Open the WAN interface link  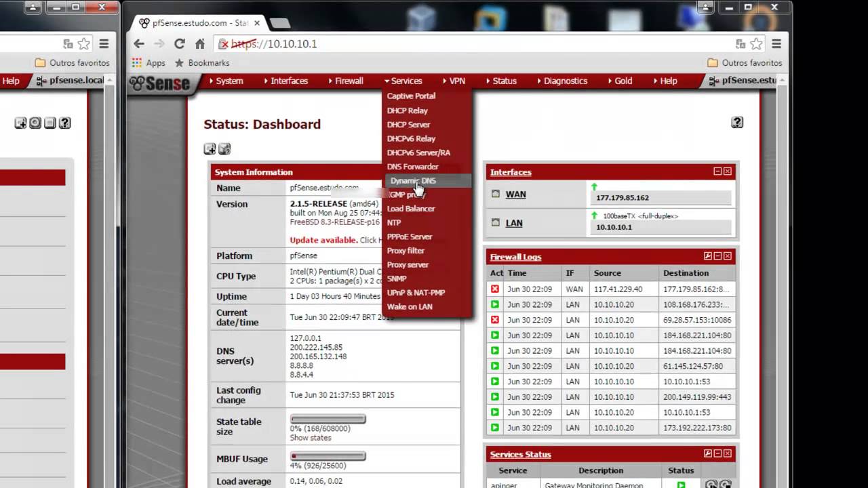pos(515,195)
